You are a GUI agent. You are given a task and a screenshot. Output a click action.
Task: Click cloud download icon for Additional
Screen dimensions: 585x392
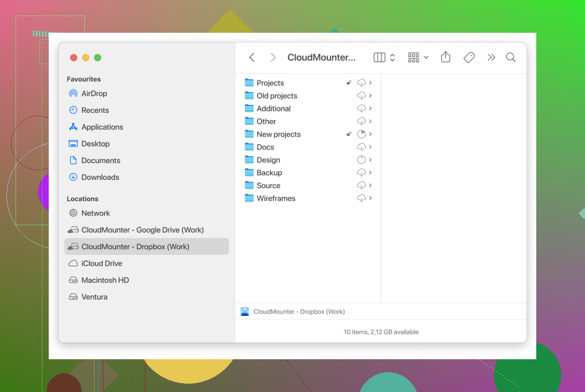point(361,109)
